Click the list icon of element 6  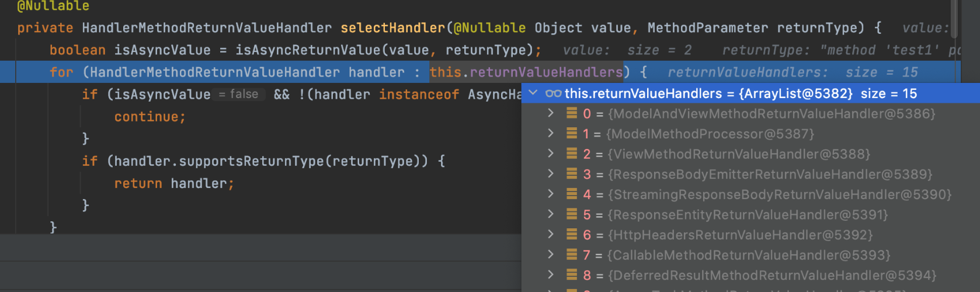point(572,235)
